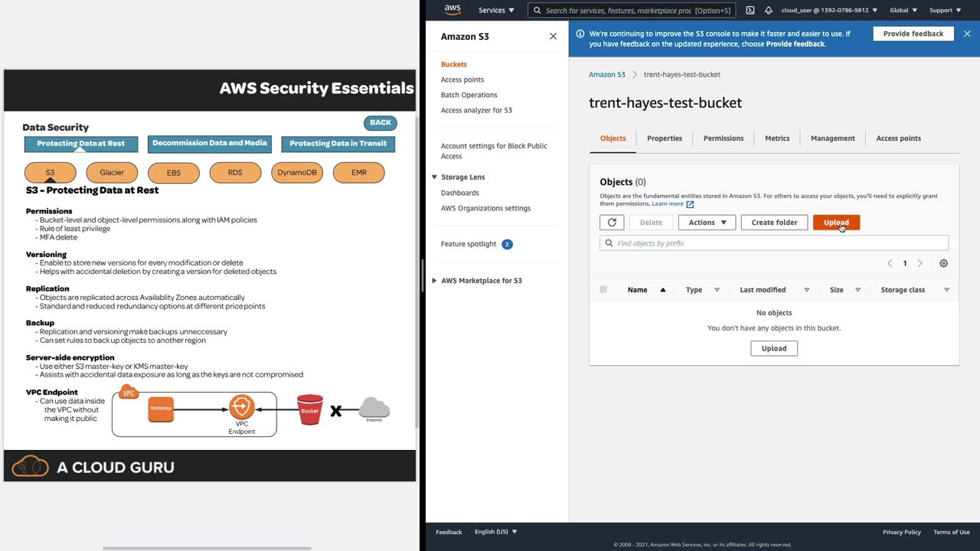980x551 pixels.
Task: Toggle the select-all objects checkbox
Action: (603, 290)
